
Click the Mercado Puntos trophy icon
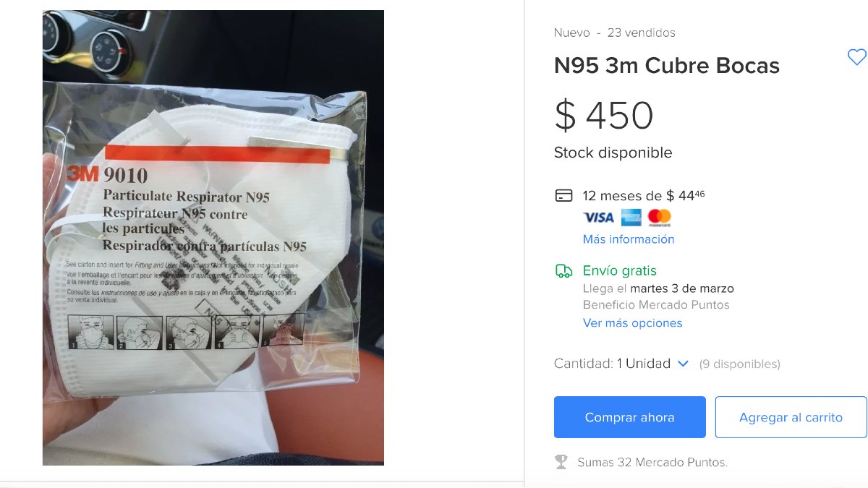561,462
